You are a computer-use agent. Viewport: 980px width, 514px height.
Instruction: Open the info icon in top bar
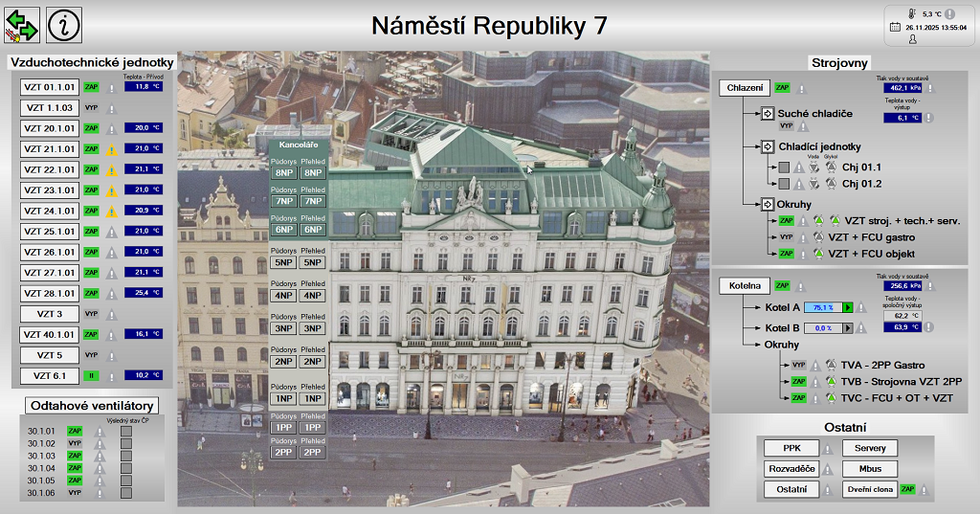coord(64,25)
